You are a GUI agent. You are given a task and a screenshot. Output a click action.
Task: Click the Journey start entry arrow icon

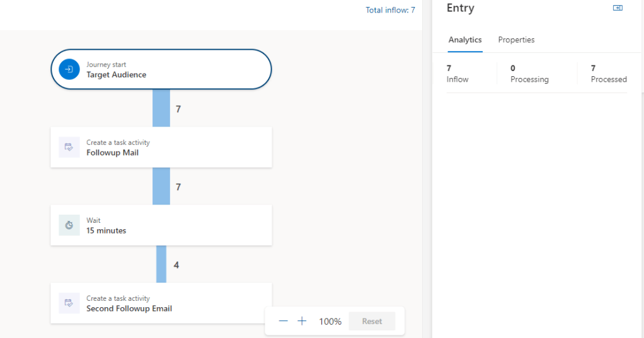[69, 69]
